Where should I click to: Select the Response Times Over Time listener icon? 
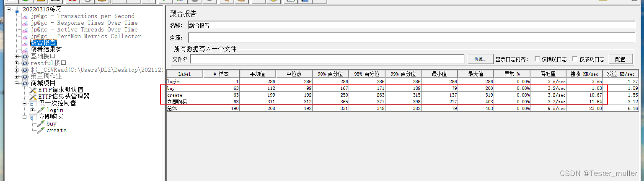point(25,23)
